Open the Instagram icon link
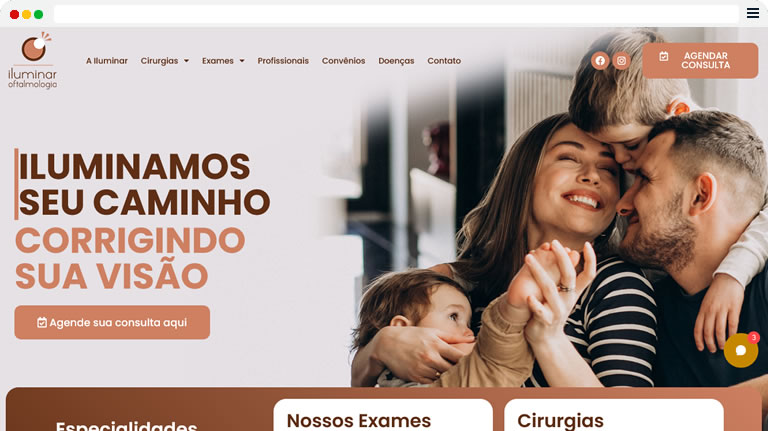 click(x=621, y=61)
